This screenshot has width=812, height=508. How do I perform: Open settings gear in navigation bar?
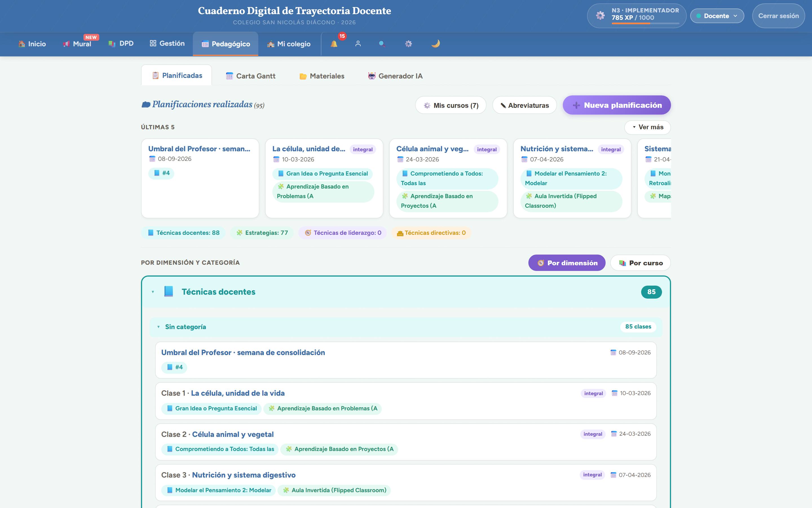coord(408,44)
